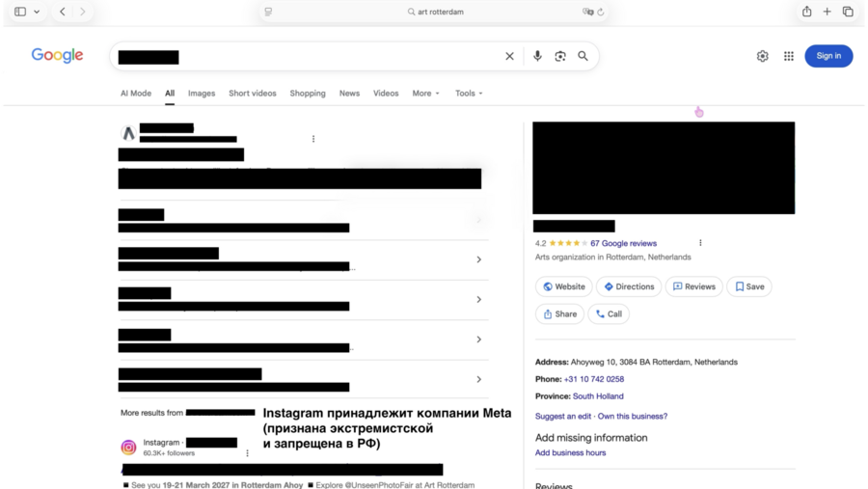Toggle the Safari sidebar icon
Screen dimensions: 868x489
pyautogui.click(x=20, y=12)
